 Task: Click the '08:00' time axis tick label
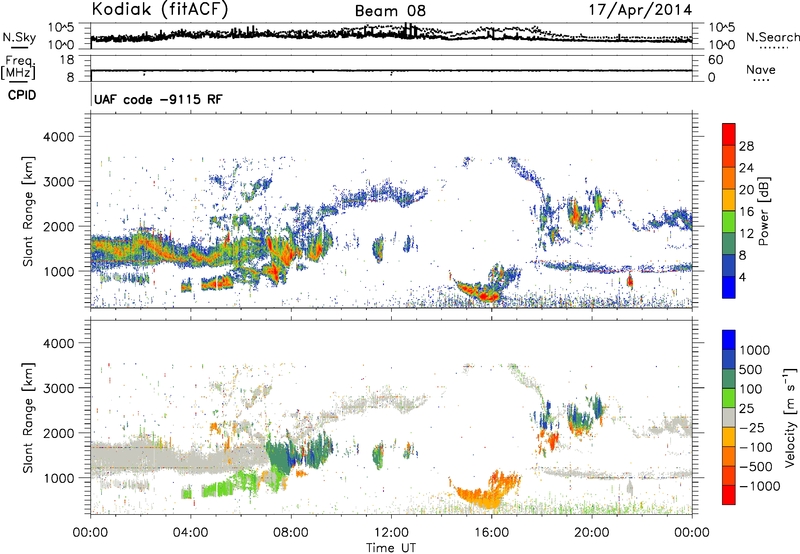click(291, 533)
